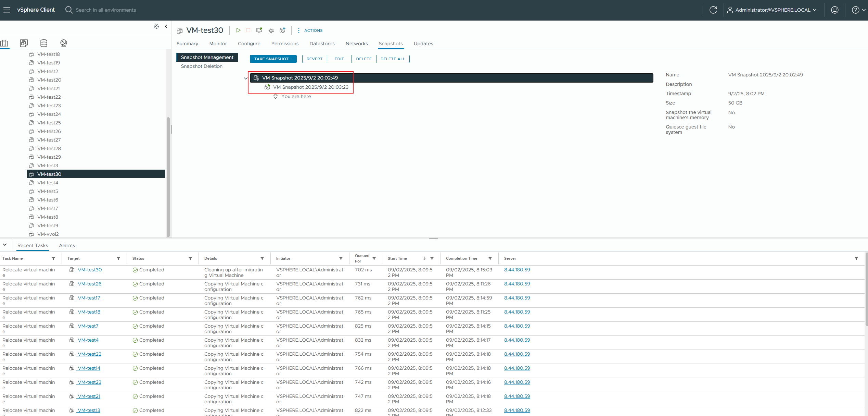Open the ACTIONS menu

(310, 30)
